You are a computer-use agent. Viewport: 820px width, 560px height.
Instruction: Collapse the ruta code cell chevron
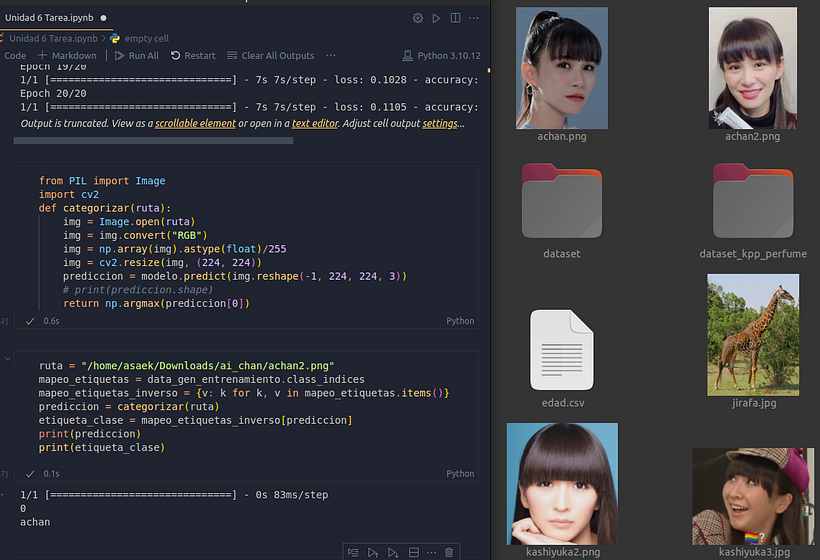(8, 357)
